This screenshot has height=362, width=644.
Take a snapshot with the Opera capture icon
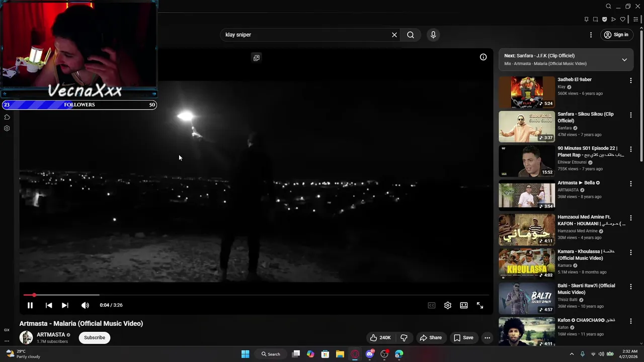coord(595,20)
